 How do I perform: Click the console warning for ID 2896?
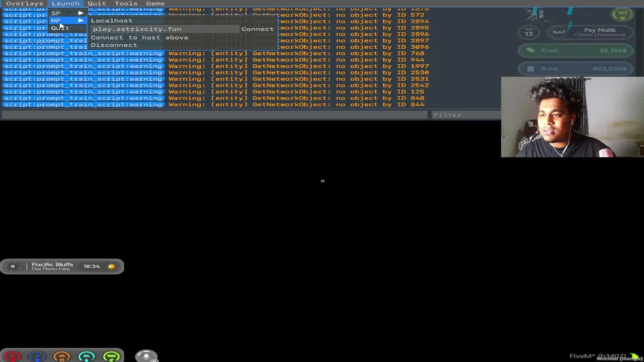pos(354,34)
